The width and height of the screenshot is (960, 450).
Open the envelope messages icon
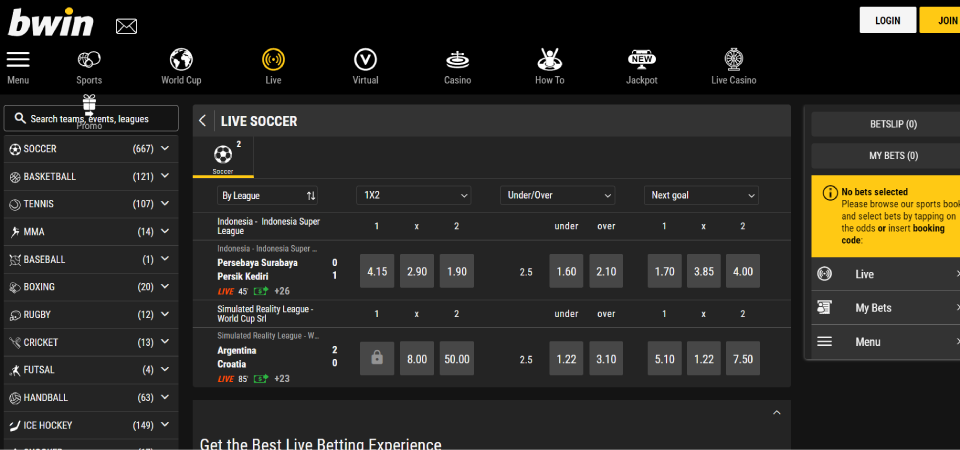pyautogui.click(x=126, y=26)
